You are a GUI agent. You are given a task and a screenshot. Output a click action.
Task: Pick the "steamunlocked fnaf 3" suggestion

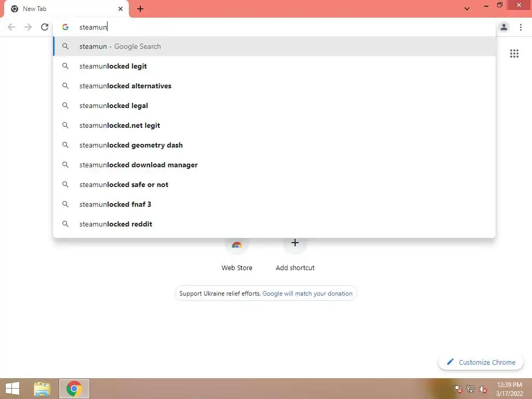click(274, 204)
